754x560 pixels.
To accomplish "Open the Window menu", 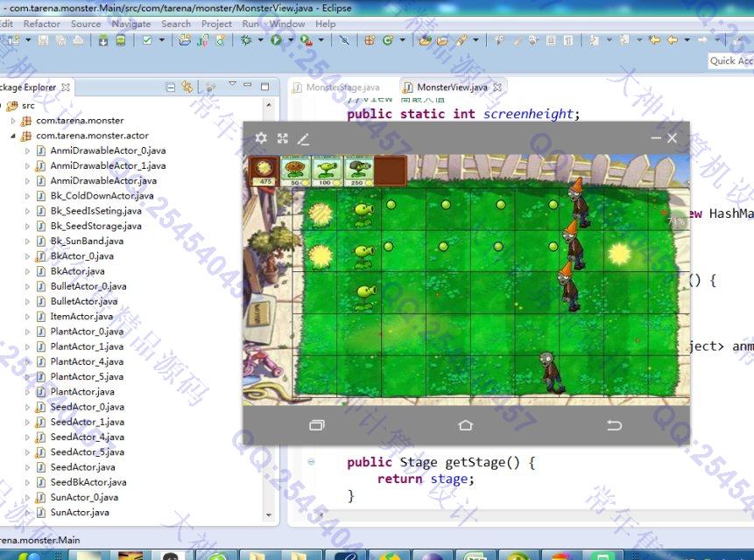I will coord(287,24).
